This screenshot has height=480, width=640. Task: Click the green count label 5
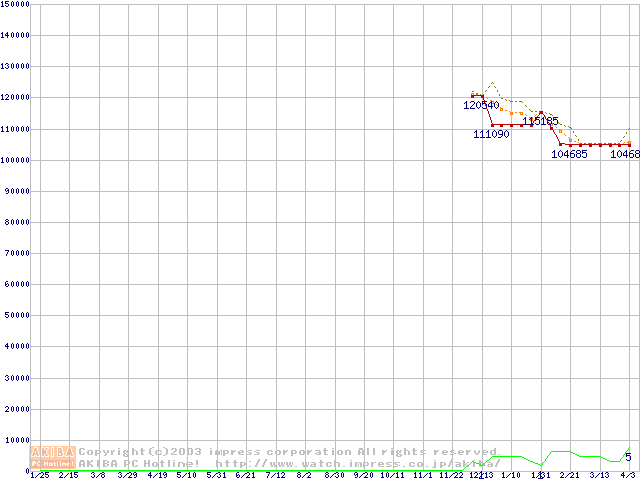[x=628, y=457]
